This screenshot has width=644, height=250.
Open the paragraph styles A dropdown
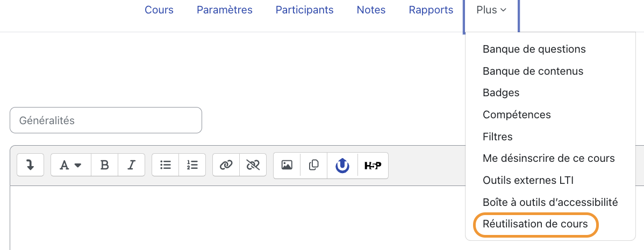click(x=70, y=165)
